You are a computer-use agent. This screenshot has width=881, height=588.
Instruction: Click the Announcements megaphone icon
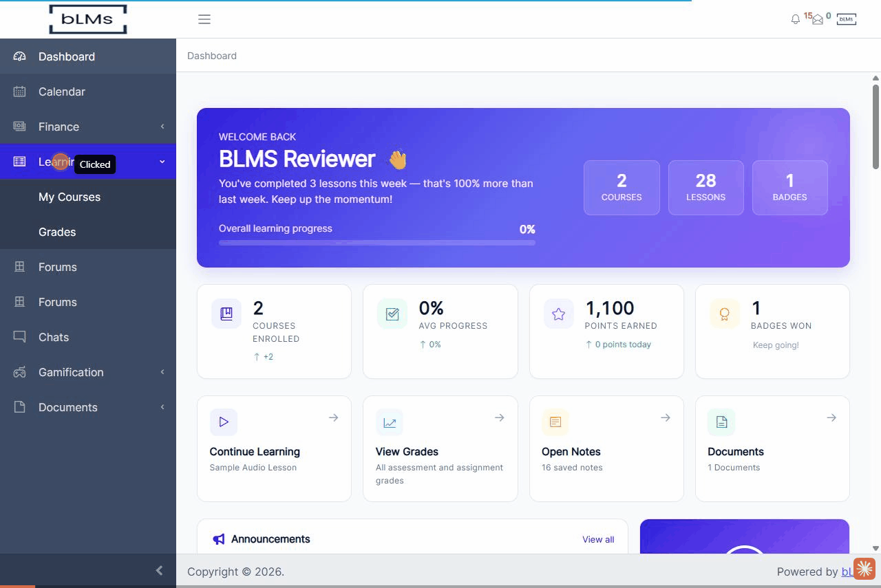click(219, 539)
